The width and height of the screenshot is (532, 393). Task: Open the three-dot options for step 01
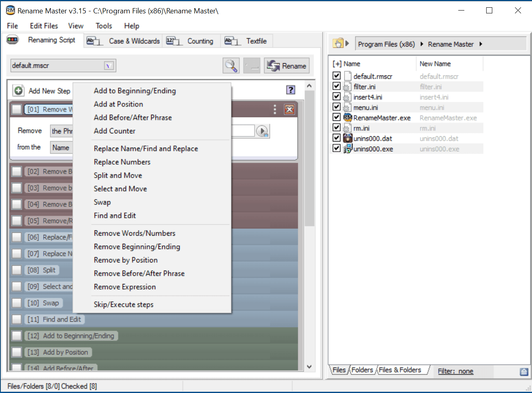275,110
